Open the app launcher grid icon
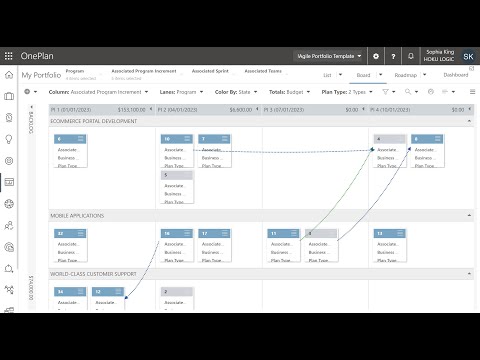The height and width of the screenshot is (360, 480). click(8, 56)
